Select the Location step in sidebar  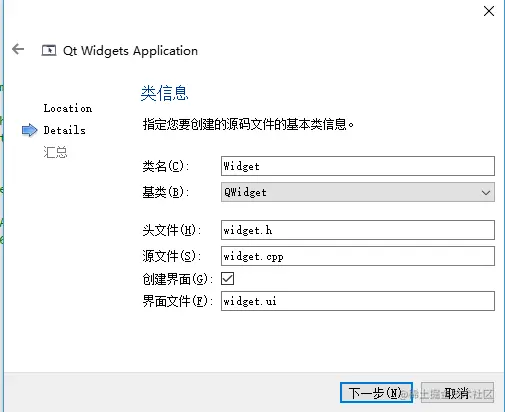pyautogui.click(x=68, y=108)
